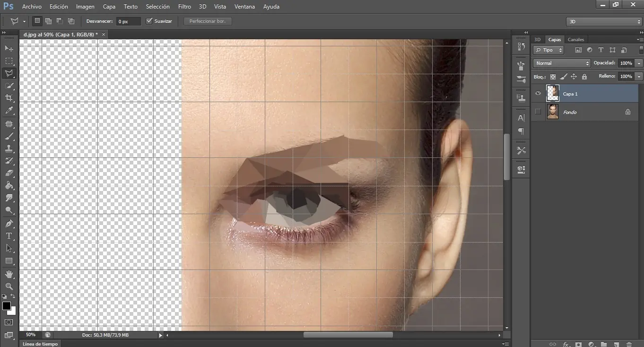The width and height of the screenshot is (644, 347).
Task: Open the Filtro menu
Action: point(184,7)
